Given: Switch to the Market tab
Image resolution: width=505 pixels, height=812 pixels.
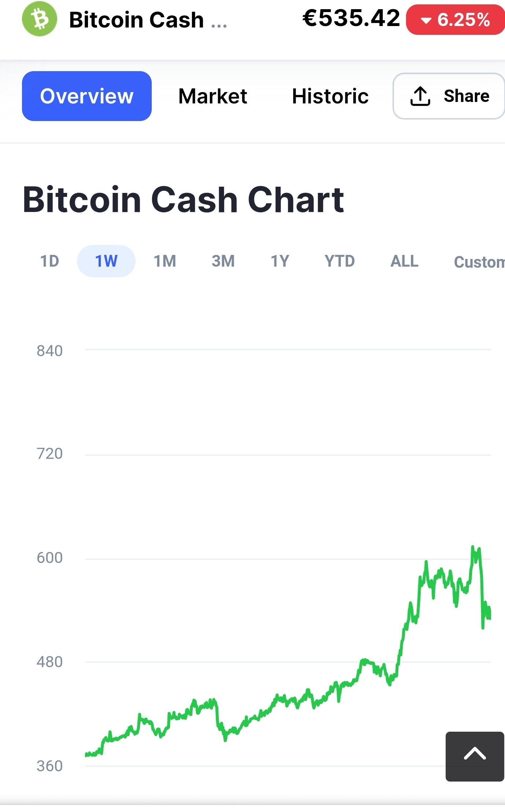Looking at the screenshot, I should (x=213, y=96).
